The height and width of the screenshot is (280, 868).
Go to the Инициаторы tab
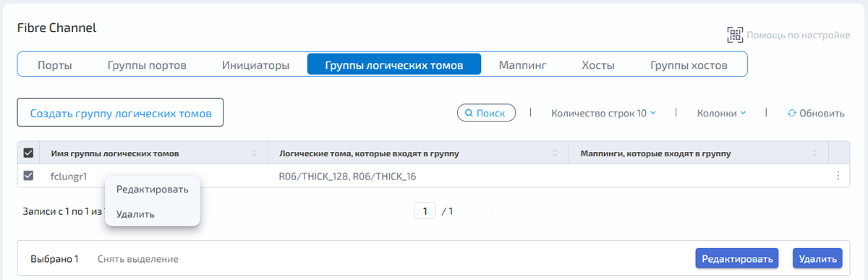pyautogui.click(x=256, y=65)
